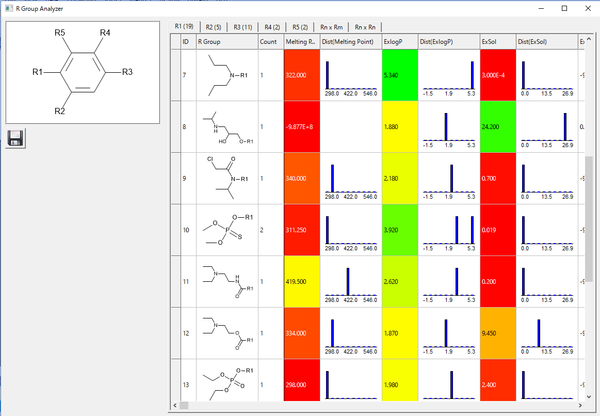The width and height of the screenshot is (600, 416).
Task: Click the green ExSol cell 24.200
Action: pyautogui.click(x=497, y=127)
